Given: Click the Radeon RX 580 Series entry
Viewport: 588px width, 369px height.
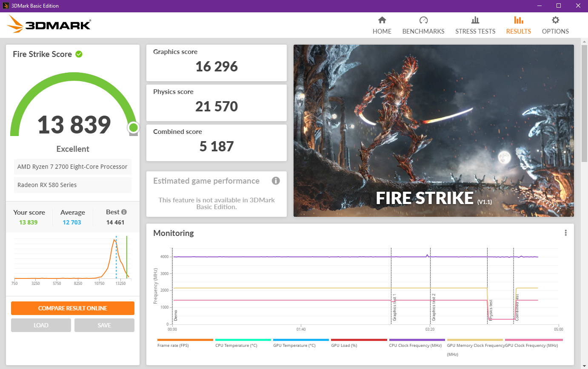Looking at the screenshot, I should coord(73,185).
